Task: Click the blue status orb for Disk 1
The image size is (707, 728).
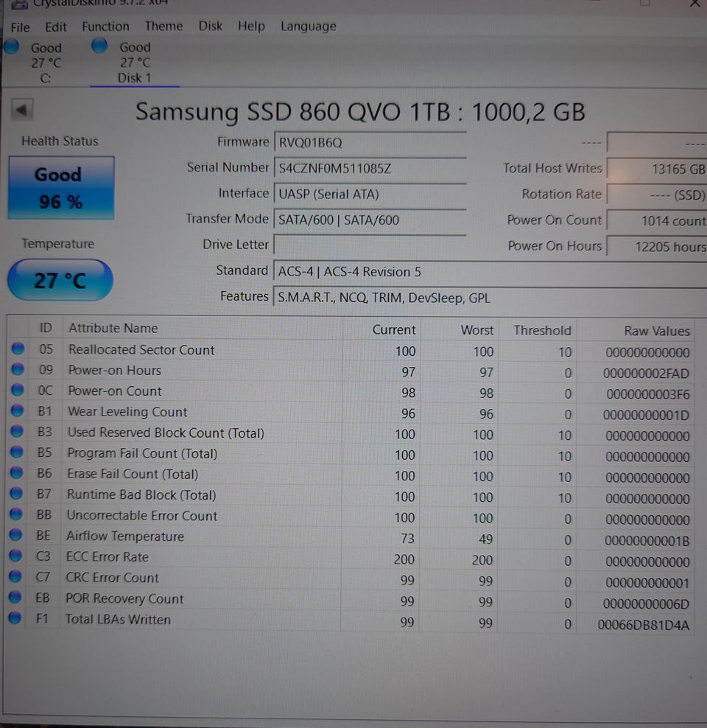Action: pos(99,46)
